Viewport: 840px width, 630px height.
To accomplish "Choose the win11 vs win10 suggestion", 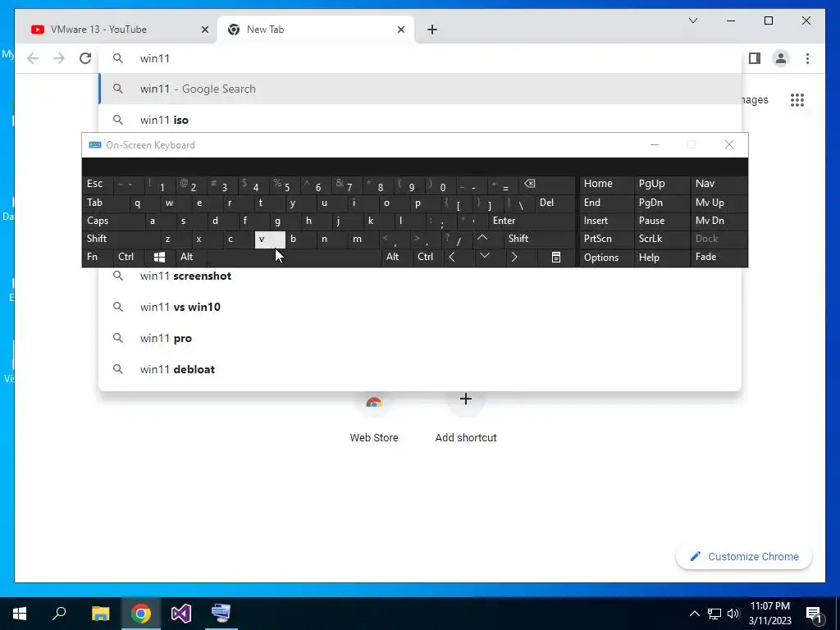I will point(420,307).
